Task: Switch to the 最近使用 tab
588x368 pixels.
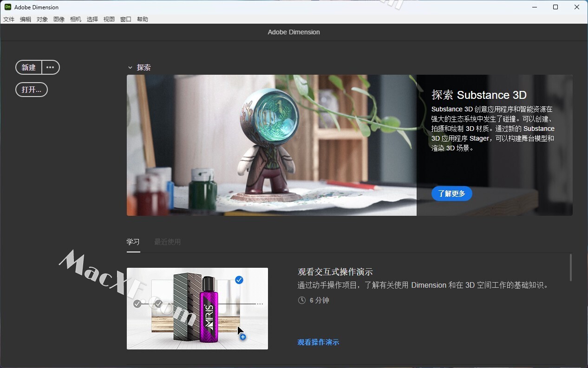Action: pos(168,242)
